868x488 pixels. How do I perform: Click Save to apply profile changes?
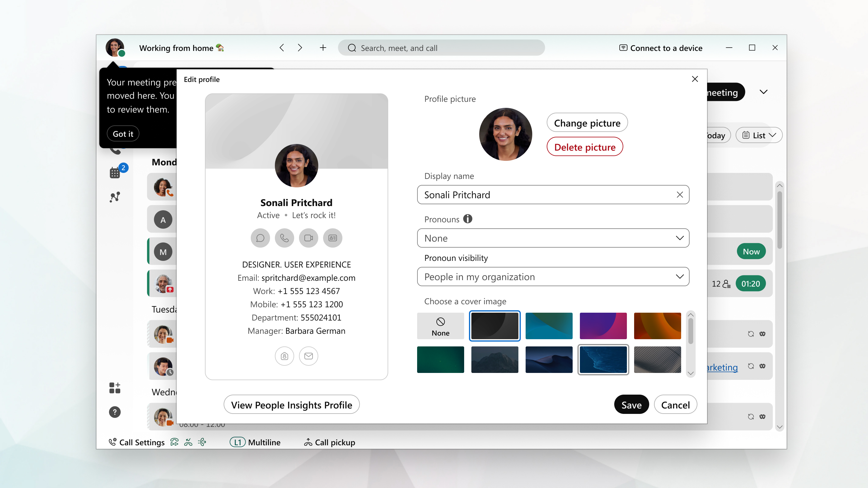click(631, 405)
